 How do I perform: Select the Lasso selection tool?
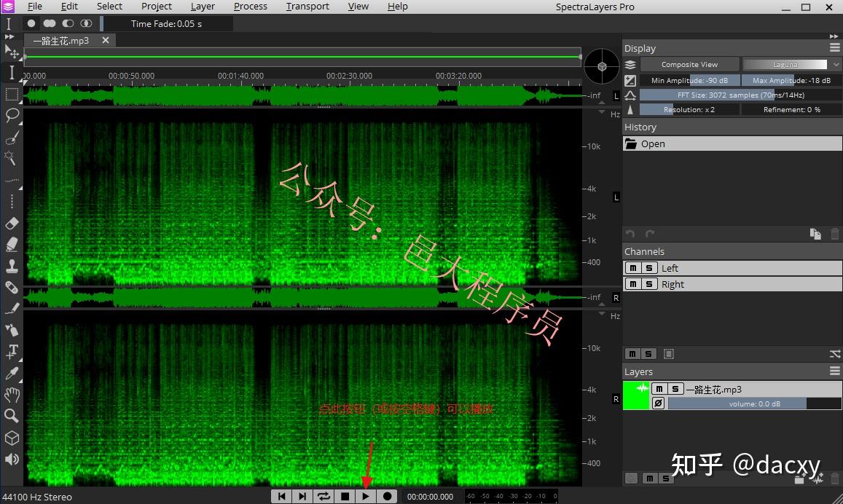pyautogui.click(x=11, y=116)
